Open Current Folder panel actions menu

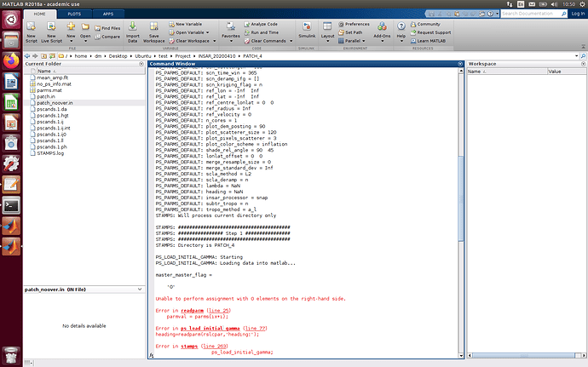click(141, 64)
